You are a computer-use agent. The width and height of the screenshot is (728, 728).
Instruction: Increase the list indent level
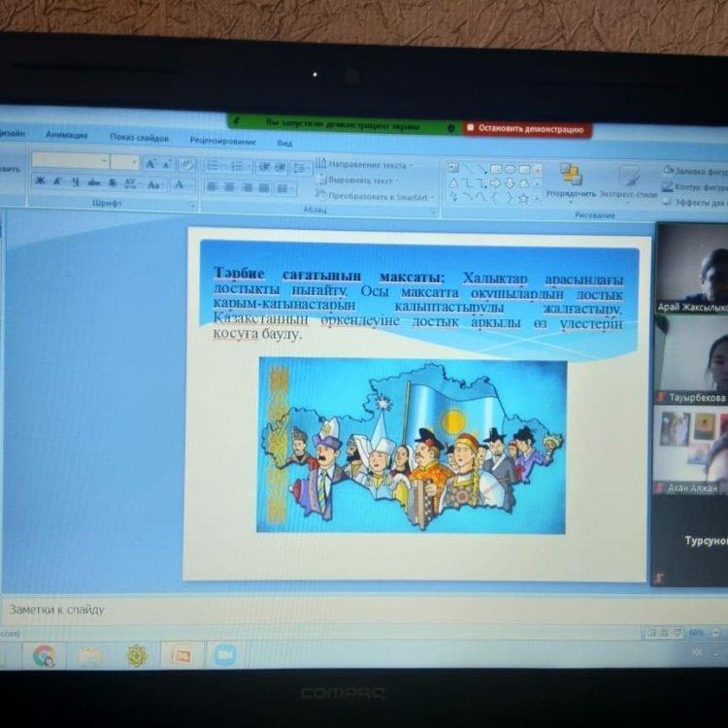click(x=281, y=167)
